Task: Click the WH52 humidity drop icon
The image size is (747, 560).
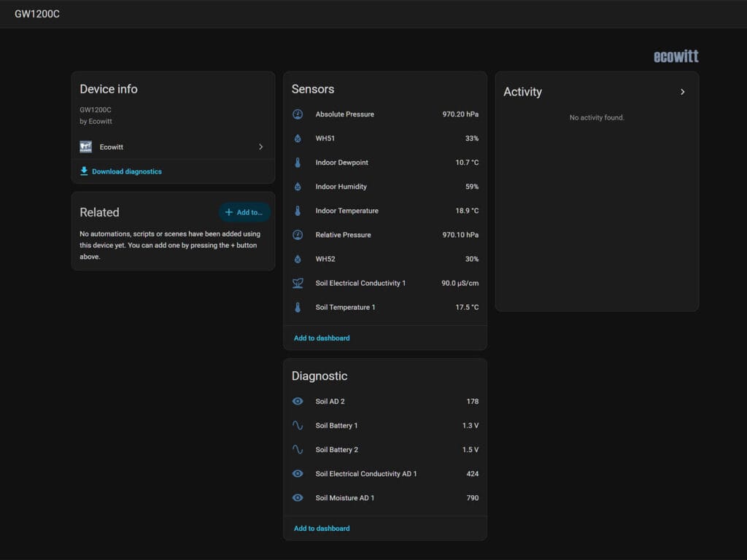Action: click(298, 259)
